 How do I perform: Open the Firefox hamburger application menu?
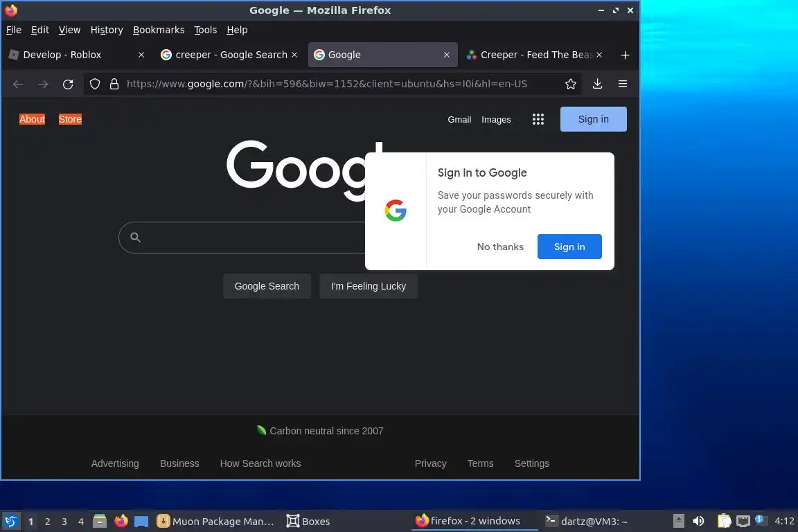[623, 84]
